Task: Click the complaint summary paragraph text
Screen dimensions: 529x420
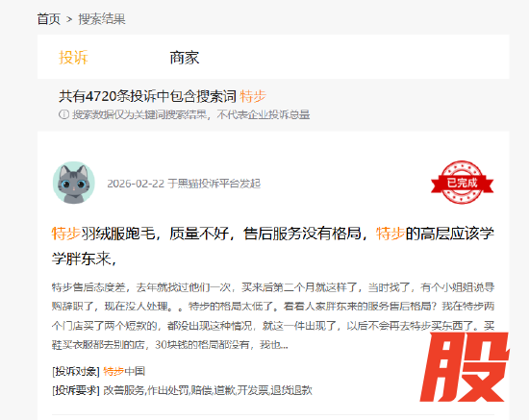Action: [x=272, y=316]
